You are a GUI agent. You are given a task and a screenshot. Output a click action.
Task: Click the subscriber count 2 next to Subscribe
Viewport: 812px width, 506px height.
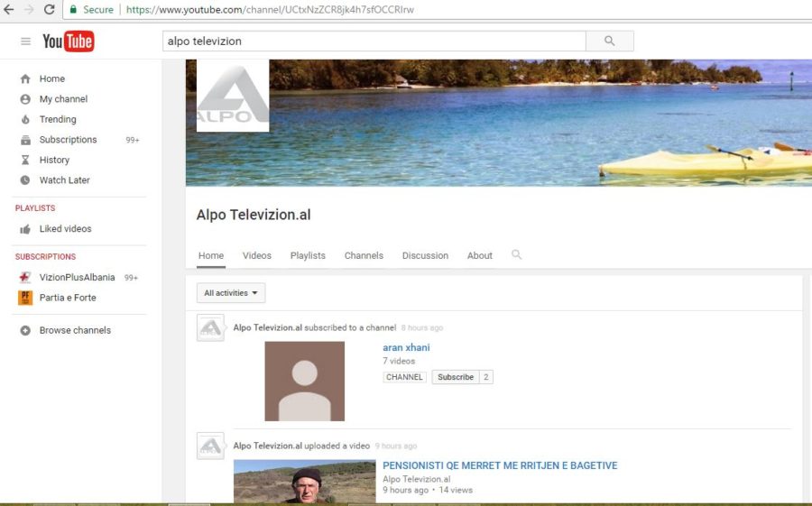click(485, 377)
